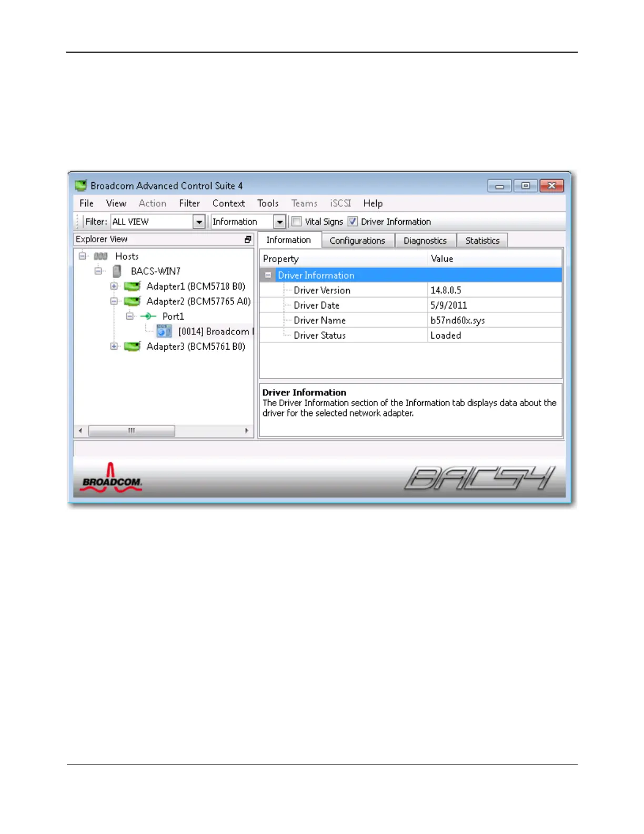Screen dimensions: 644x834
Task: Collapse the Hosts tree node
Action: pos(82,256)
